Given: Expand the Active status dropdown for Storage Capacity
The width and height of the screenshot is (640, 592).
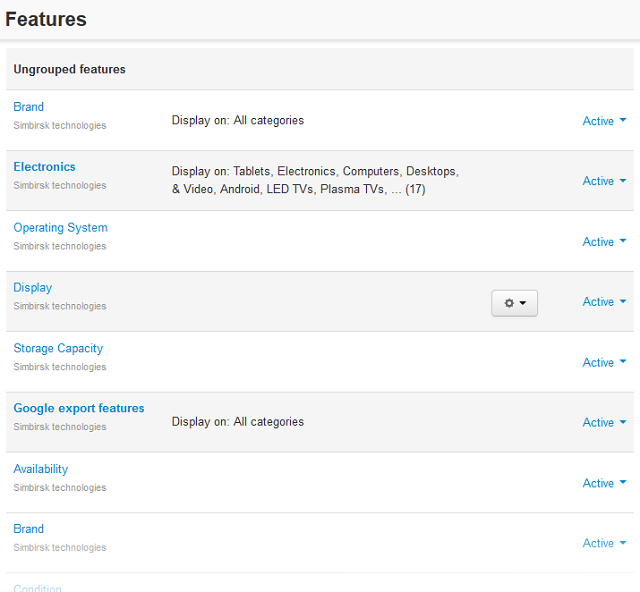Looking at the screenshot, I should 604,363.
